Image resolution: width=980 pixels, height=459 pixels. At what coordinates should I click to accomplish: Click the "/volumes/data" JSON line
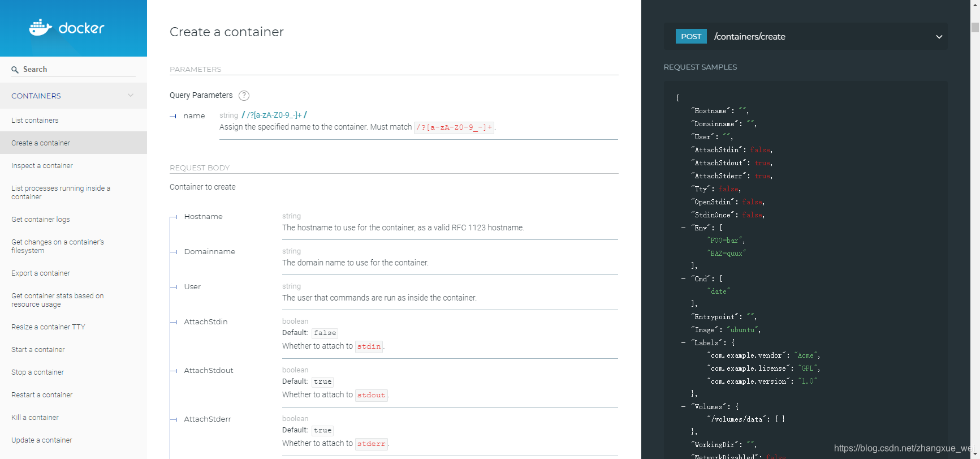[745, 419]
